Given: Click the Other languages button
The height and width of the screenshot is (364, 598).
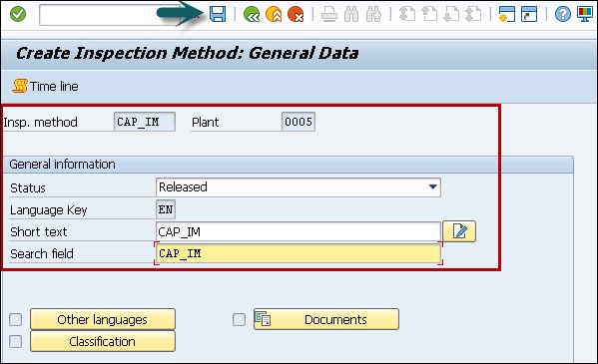Looking at the screenshot, I should 103,319.
